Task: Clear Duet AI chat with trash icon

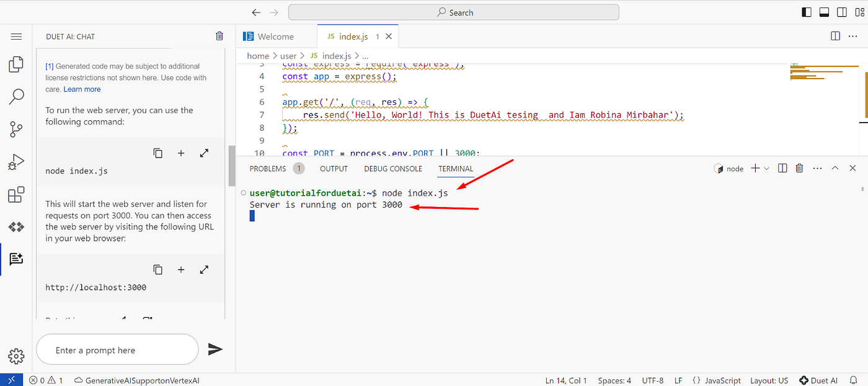Action: coord(219,36)
